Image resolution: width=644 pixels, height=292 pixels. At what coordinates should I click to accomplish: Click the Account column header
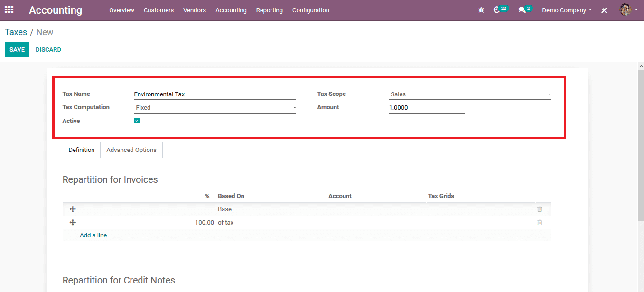click(340, 196)
